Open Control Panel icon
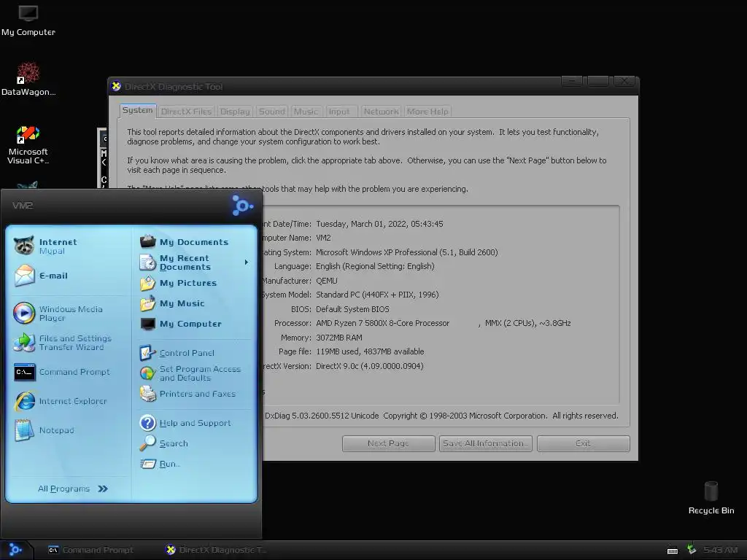The height and width of the screenshot is (560, 747). point(147,353)
